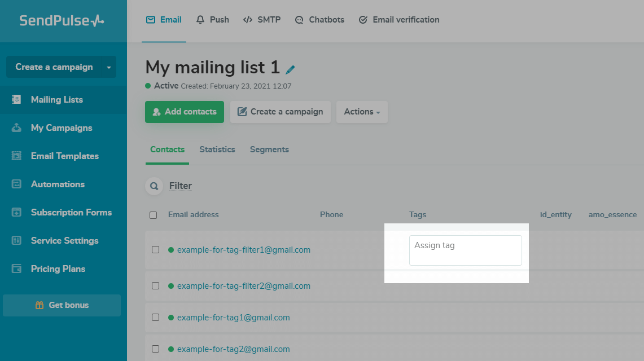Switch to the Statistics tab

tap(217, 149)
